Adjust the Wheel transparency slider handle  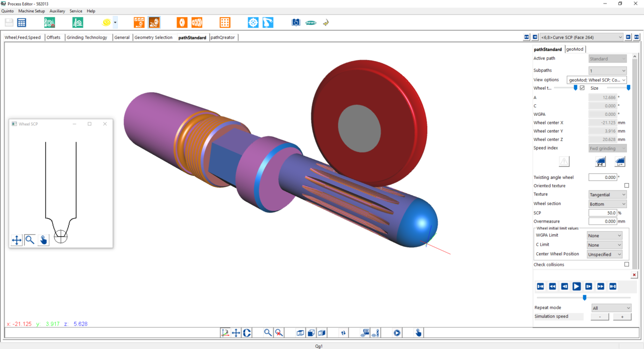(x=576, y=88)
